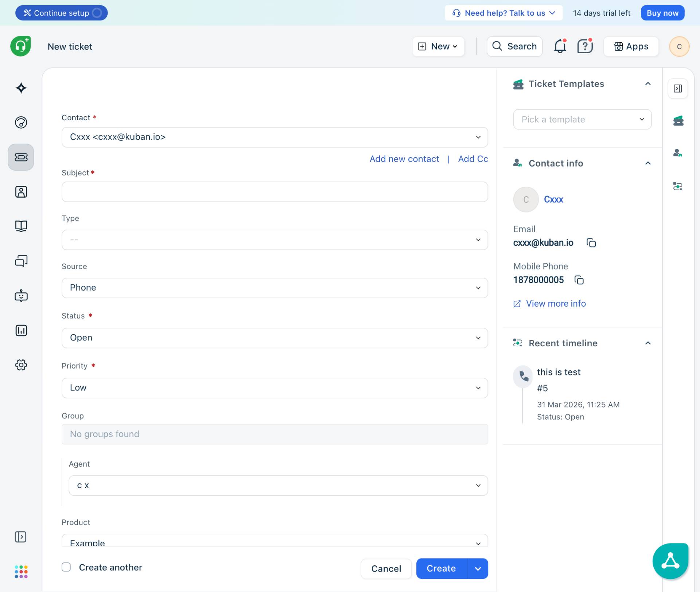Select Recent timeline icon in right rail
Image resolution: width=700 pixels, height=592 pixels.
[x=677, y=186]
